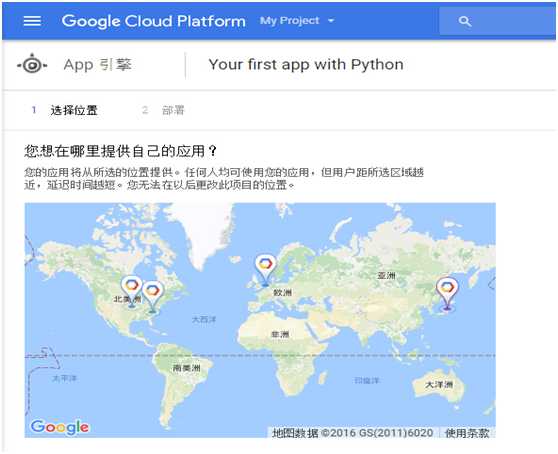Screen dimensions: 558x454
Task: Click 'Your first app with Python' heading
Action: [306, 64]
